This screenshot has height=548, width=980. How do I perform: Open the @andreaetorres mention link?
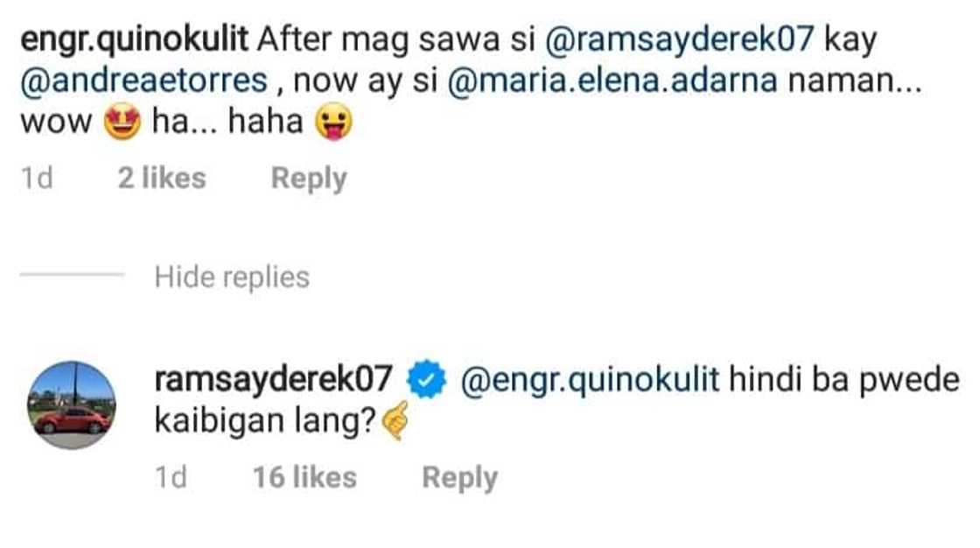[x=143, y=81]
